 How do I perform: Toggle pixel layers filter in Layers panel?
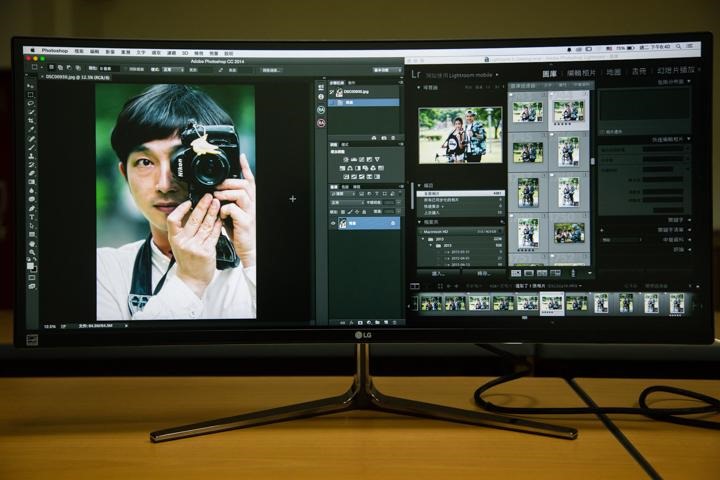[362, 194]
